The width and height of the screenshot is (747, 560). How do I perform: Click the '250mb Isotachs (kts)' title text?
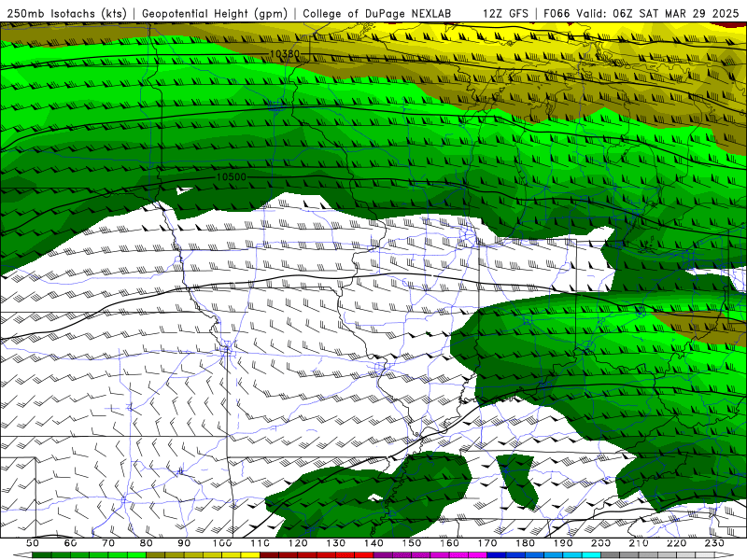pos(67,14)
